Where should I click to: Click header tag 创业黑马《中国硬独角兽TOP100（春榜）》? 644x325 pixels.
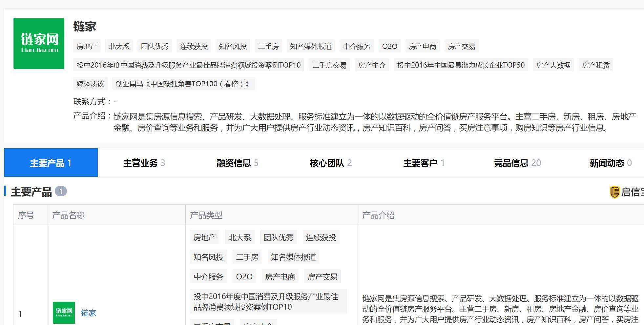(x=183, y=84)
